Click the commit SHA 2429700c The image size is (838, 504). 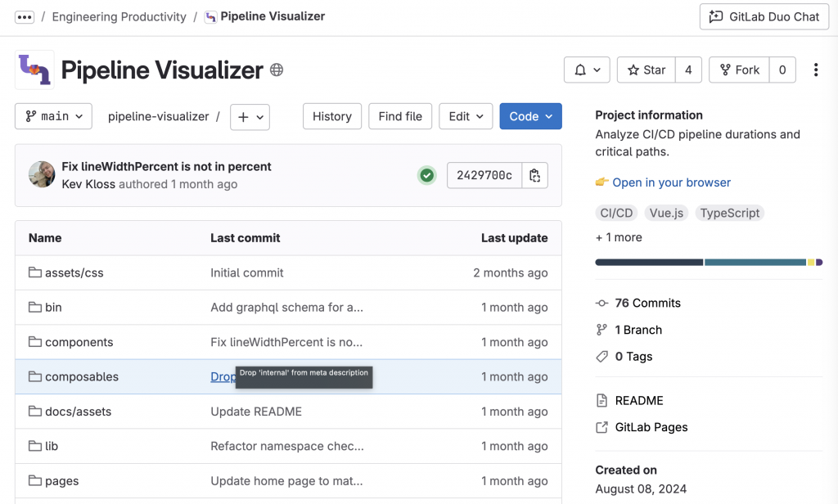click(x=484, y=175)
